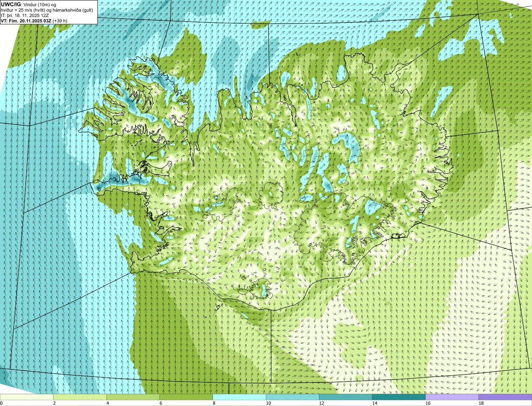Click the 'IT: þri. 18. 11. 2025 12Z' line
The width and height of the screenshot is (532, 406).
pos(26,15)
